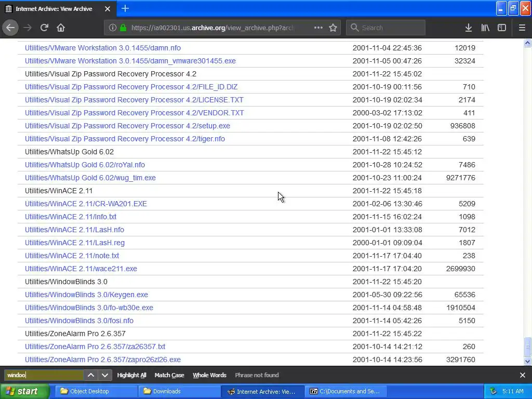Viewport: 532px width, 399px height.
Task: Open WindowBlinds fo-wb30e.exe link
Action: [89, 308]
